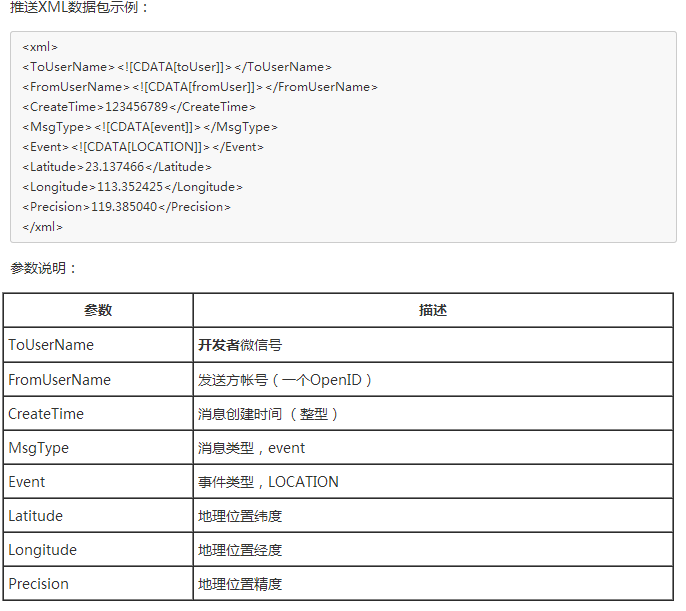Click the 地理位置精度 description cell

pos(240,584)
